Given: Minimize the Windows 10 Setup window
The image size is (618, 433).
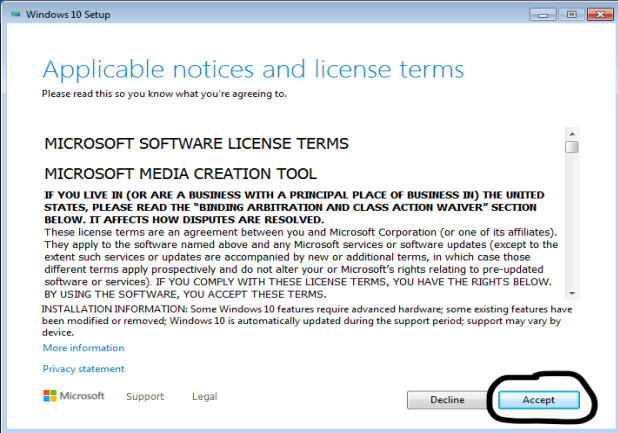Looking at the screenshot, I should point(543,15).
